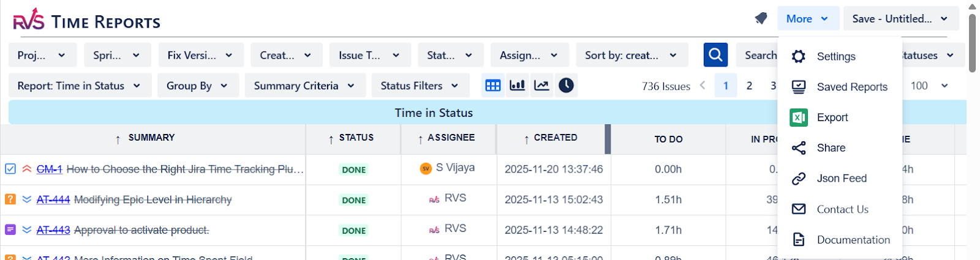
Task: Click highest priority arrows on CM-1 row
Action: coord(27,169)
